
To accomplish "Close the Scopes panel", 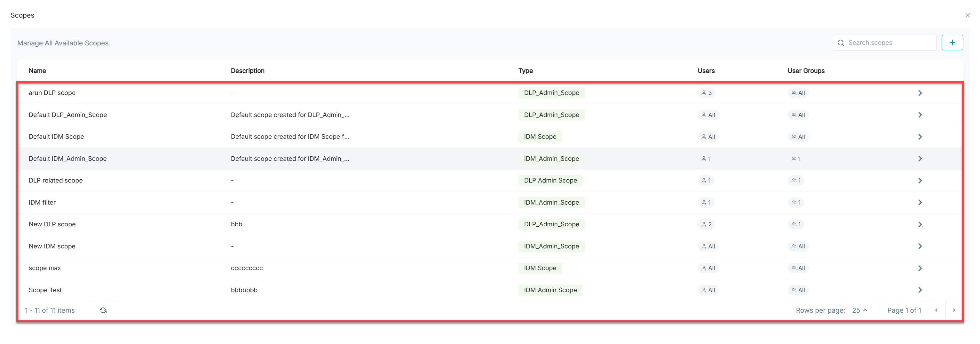I will click(x=967, y=15).
